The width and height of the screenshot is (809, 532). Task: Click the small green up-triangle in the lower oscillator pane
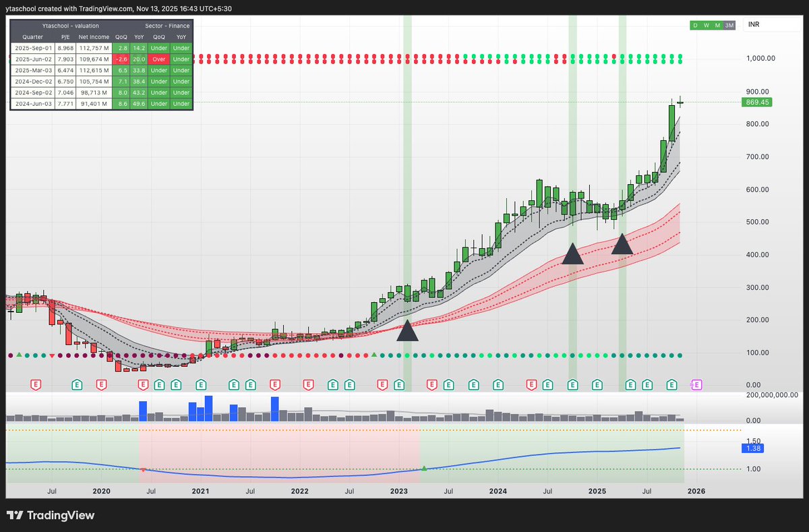[x=424, y=468]
